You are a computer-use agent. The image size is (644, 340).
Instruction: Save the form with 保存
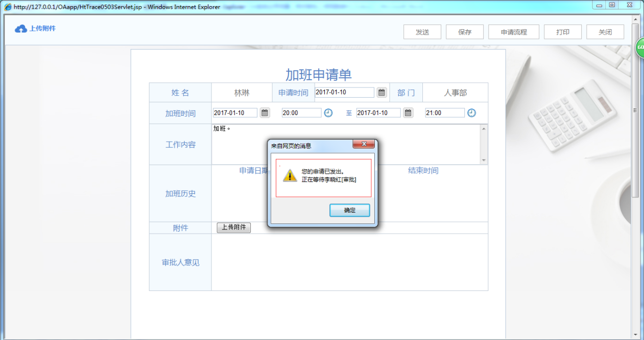coord(464,31)
